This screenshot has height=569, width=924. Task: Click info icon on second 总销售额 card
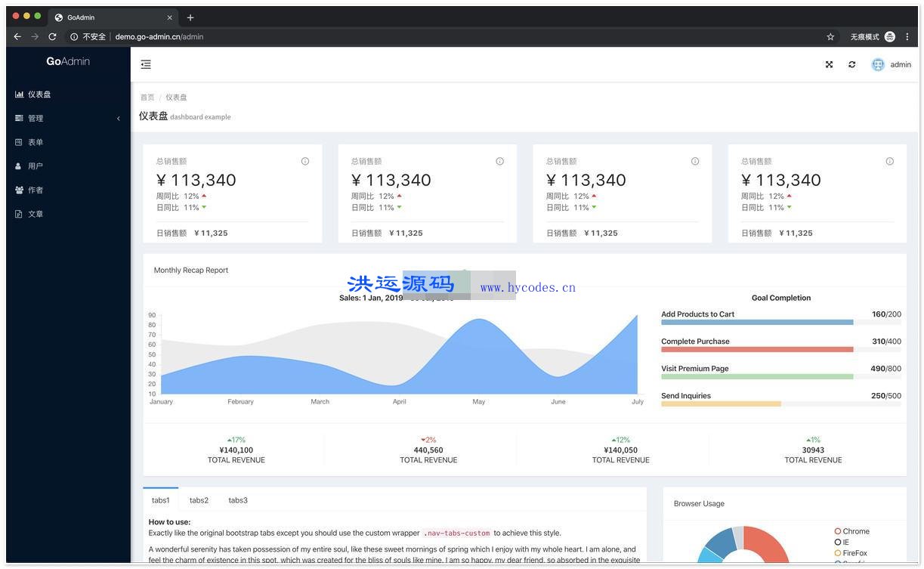pos(499,161)
